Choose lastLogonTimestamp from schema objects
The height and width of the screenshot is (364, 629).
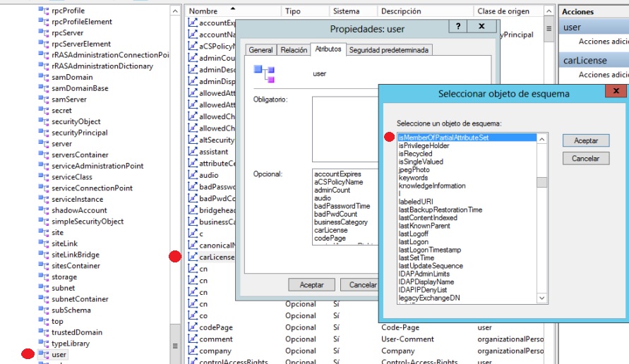[x=431, y=250]
